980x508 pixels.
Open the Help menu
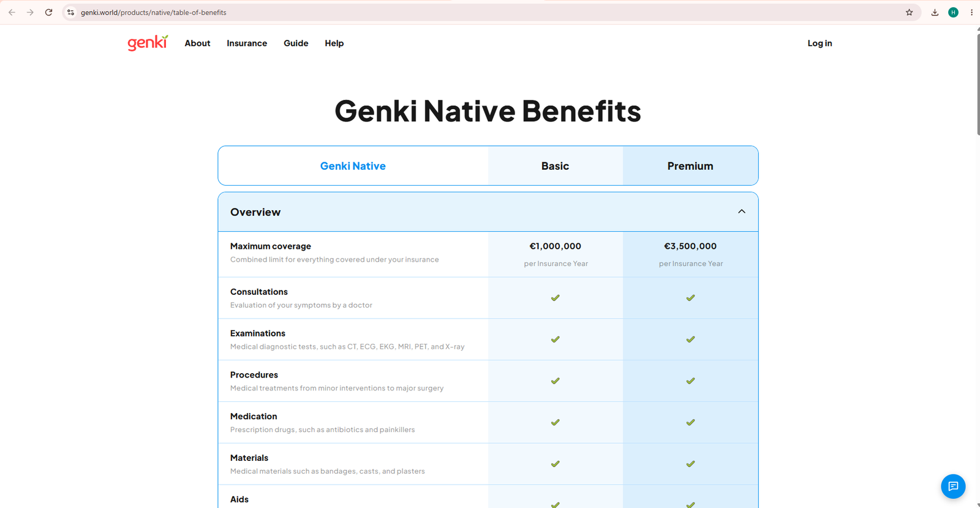[x=334, y=44]
